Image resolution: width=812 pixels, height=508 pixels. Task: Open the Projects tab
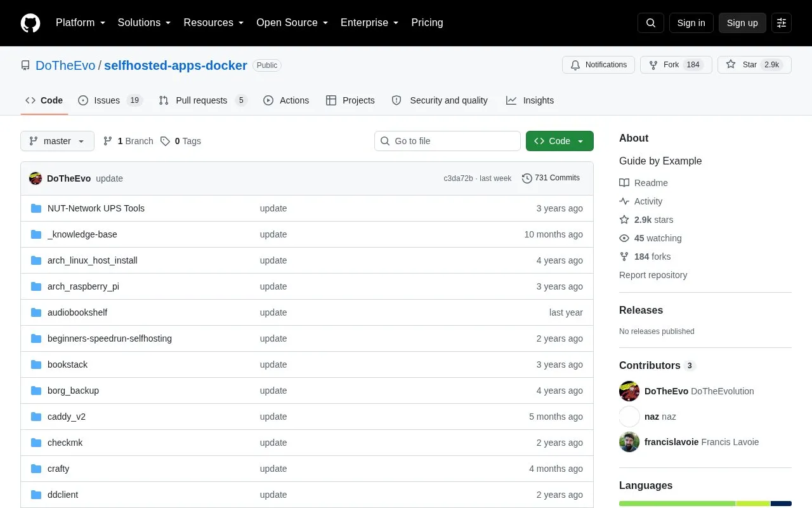[x=350, y=100]
